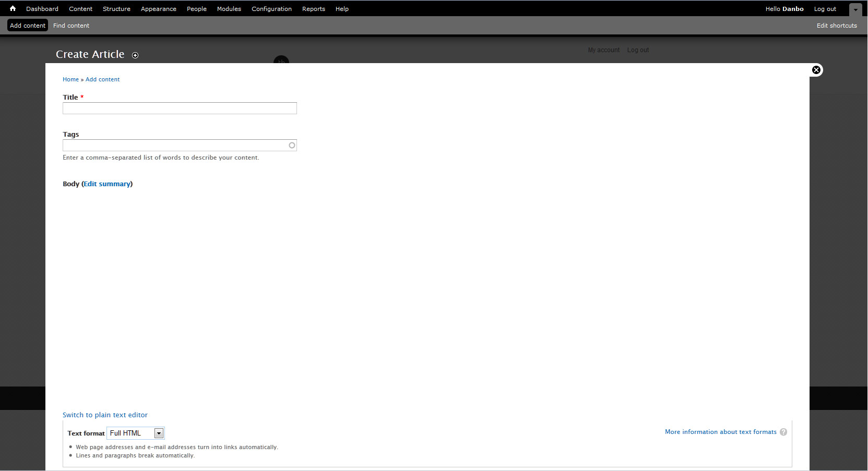This screenshot has height=471, width=868.
Task: Open the Structure menu
Action: pos(116,9)
